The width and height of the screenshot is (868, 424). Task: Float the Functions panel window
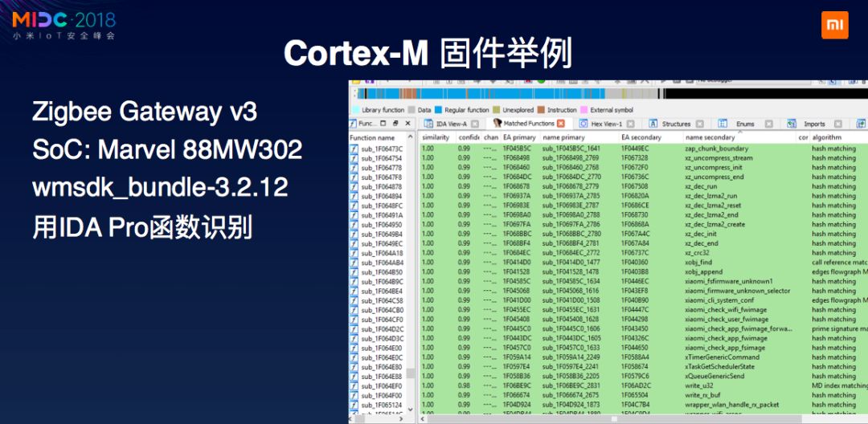pyautogui.click(x=383, y=124)
